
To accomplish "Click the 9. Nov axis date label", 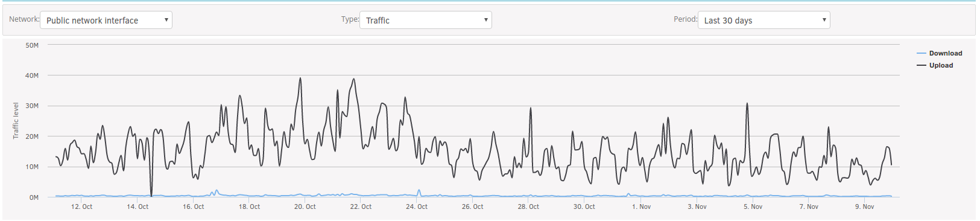I will [x=864, y=207].
